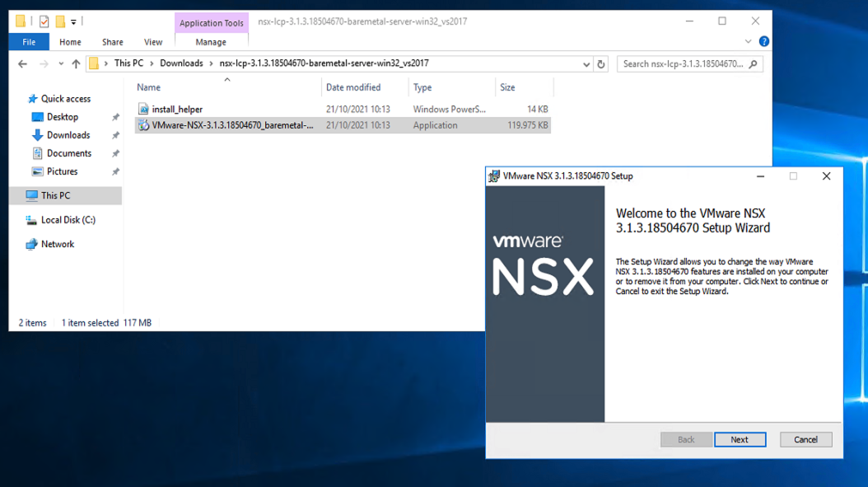Maximize the File Explorer window
The height and width of the screenshot is (487, 868).
(x=722, y=21)
